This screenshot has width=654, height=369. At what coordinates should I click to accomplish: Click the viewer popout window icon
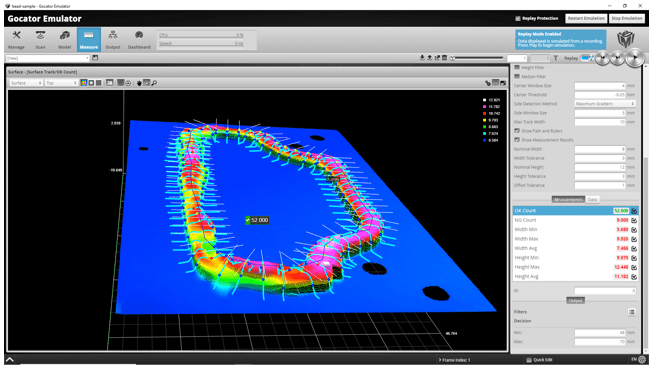tap(503, 83)
